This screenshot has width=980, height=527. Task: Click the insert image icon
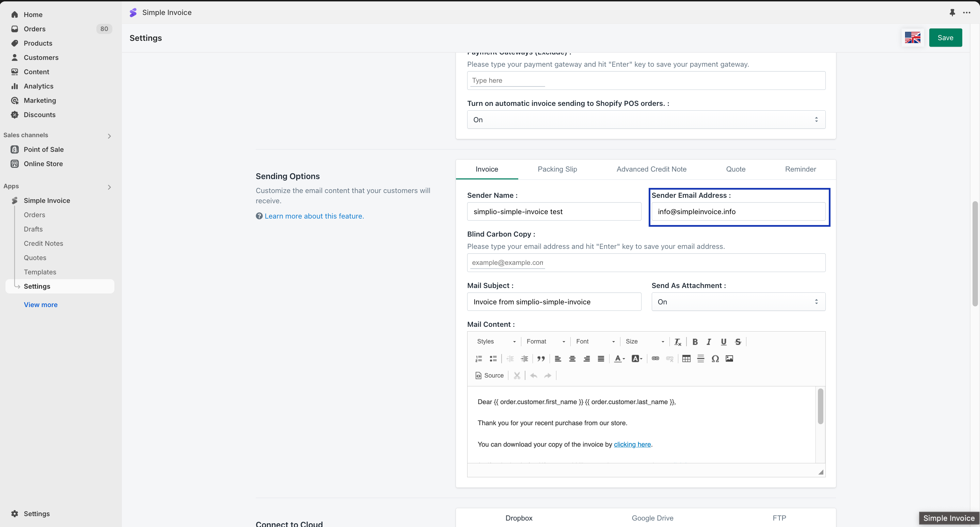point(729,358)
